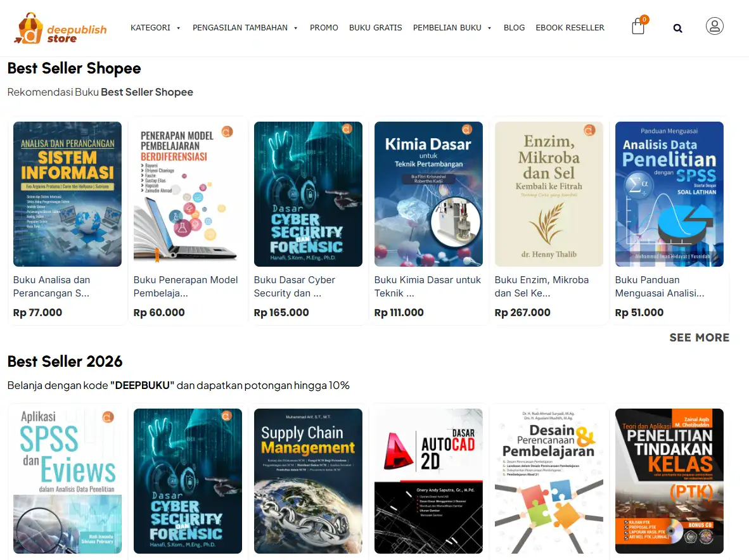
Task: Select the Penelitian Tindakan Kelas cover
Action: pos(669,481)
